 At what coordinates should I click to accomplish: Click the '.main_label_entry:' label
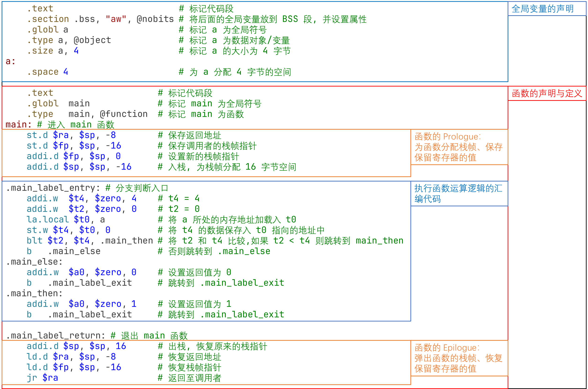click(53, 188)
